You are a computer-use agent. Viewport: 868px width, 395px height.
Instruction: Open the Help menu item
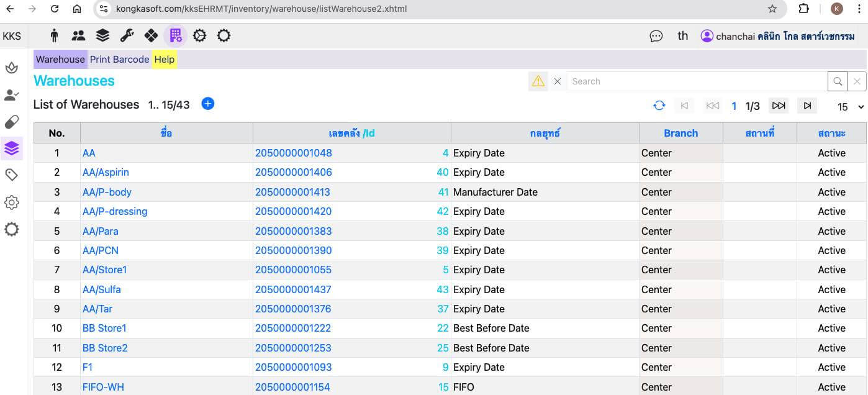pos(165,60)
